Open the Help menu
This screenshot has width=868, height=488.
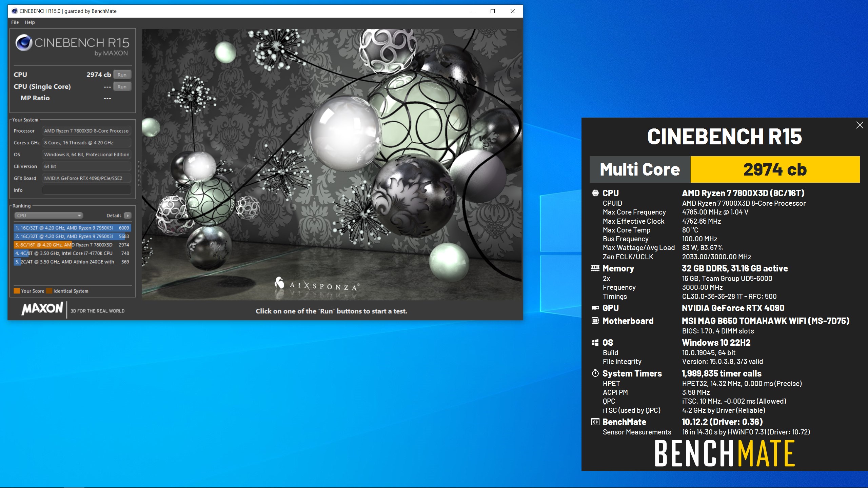[x=29, y=22]
